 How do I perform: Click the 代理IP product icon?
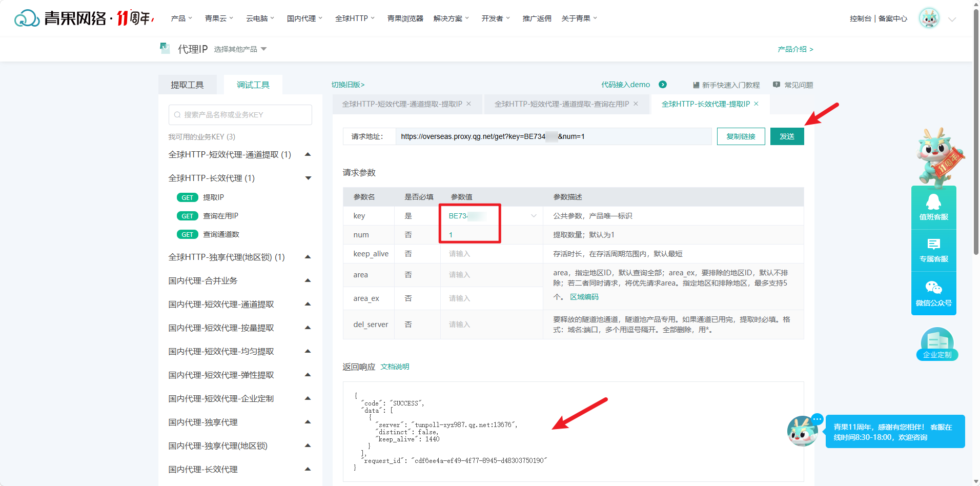coord(165,49)
